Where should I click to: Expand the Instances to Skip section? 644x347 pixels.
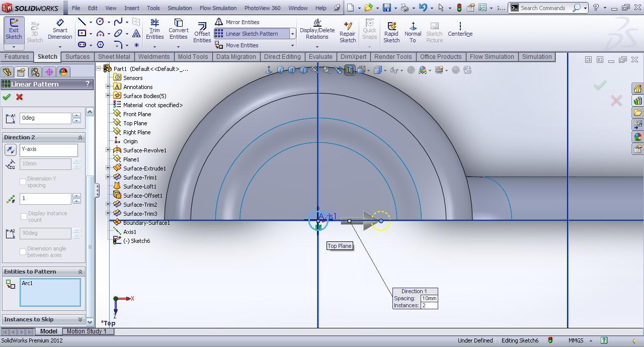click(80, 319)
